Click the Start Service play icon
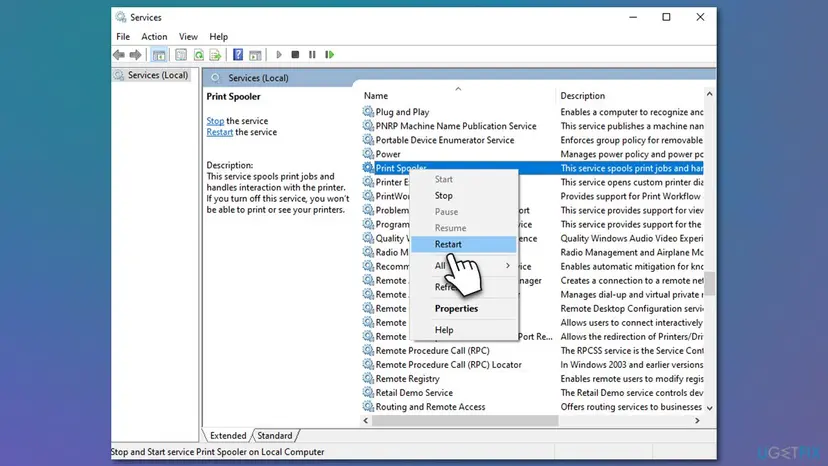828x466 pixels. coord(279,54)
